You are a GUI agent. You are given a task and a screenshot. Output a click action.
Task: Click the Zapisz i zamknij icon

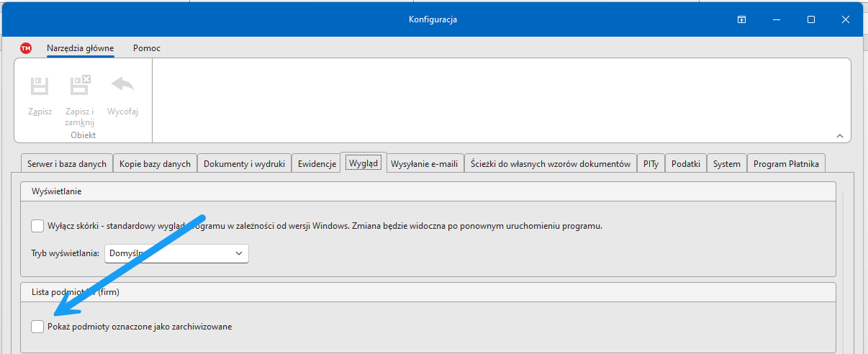pyautogui.click(x=80, y=86)
